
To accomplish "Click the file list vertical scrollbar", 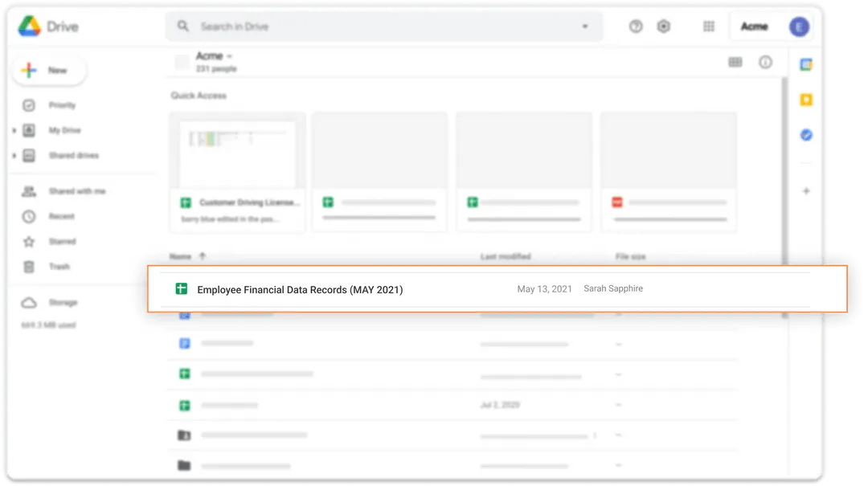I will [784, 172].
